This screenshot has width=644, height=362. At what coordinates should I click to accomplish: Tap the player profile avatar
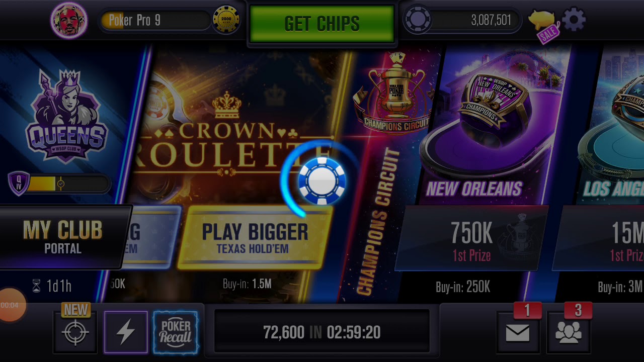click(x=69, y=21)
